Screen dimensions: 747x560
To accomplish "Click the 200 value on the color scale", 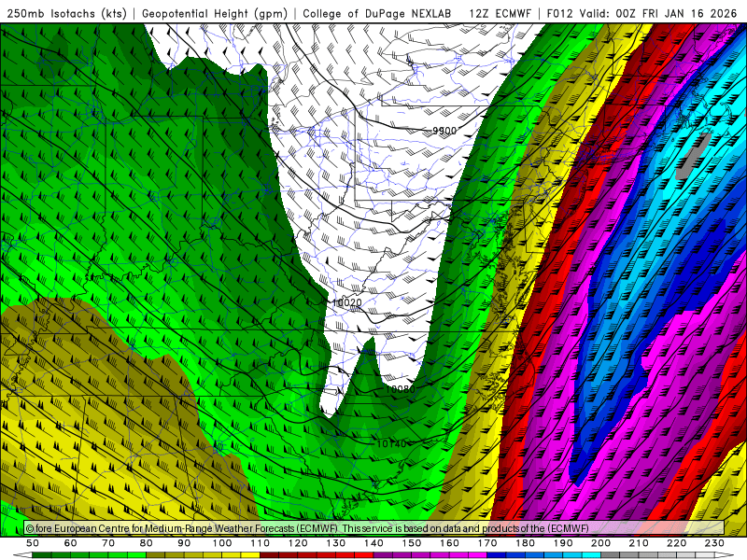I will (600, 543).
